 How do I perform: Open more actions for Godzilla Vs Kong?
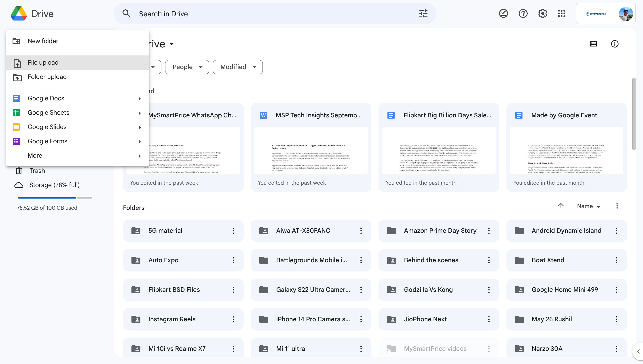489,290
